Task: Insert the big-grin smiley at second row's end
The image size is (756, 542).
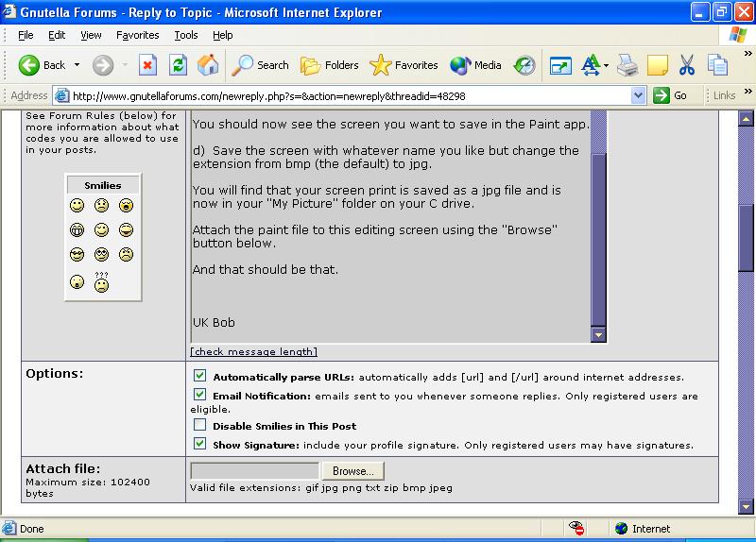Action: pyautogui.click(x=126, y=229)
